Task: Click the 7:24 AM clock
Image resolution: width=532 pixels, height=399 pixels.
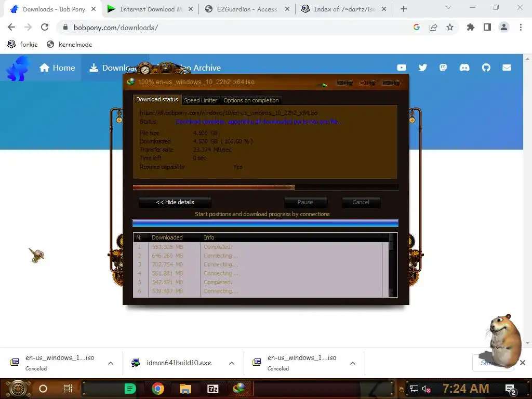Action: (x=466, y=389)
